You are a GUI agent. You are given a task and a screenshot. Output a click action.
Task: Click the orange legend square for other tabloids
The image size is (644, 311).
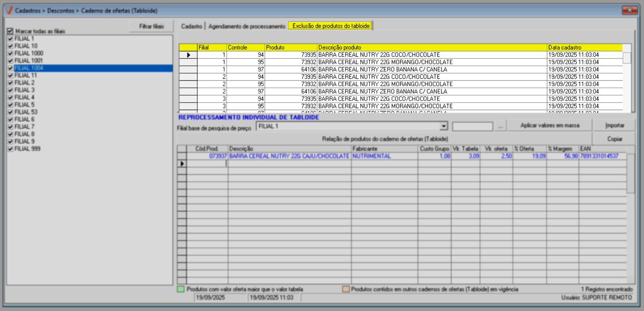coord(346,289)
